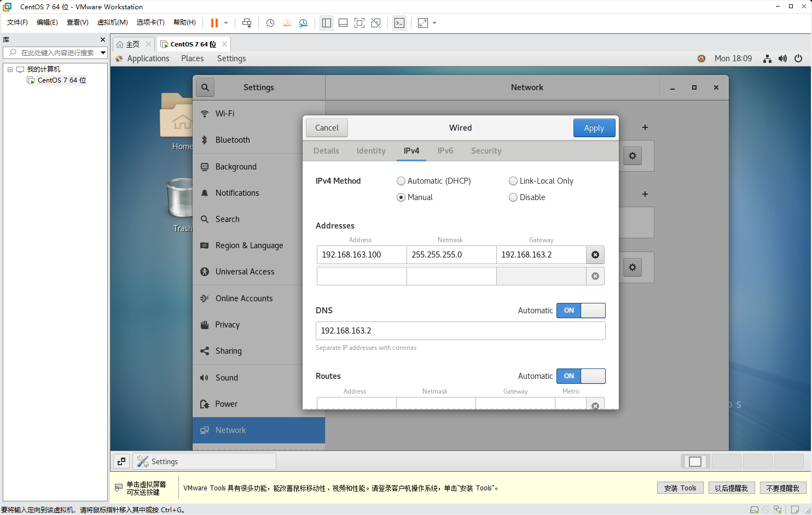Select Manual IPv4 method radio
The height and width of the screenshot is (515, 812).
pos(415,197)
